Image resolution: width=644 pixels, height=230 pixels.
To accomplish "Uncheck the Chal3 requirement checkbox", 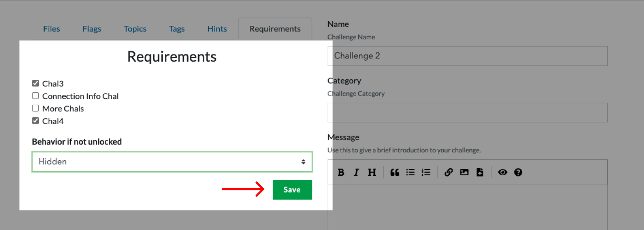I will coord(35,83).
